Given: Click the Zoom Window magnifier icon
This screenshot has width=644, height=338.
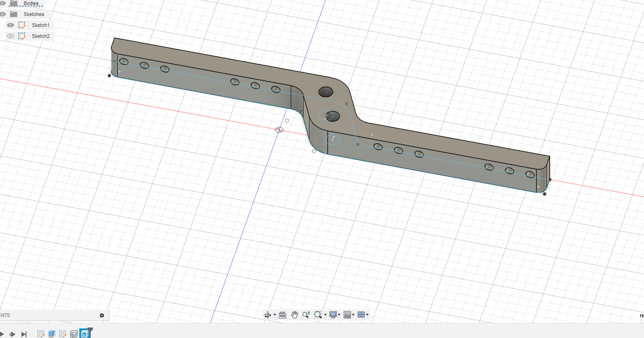Looking at the screenshot, I should point(318,315).
